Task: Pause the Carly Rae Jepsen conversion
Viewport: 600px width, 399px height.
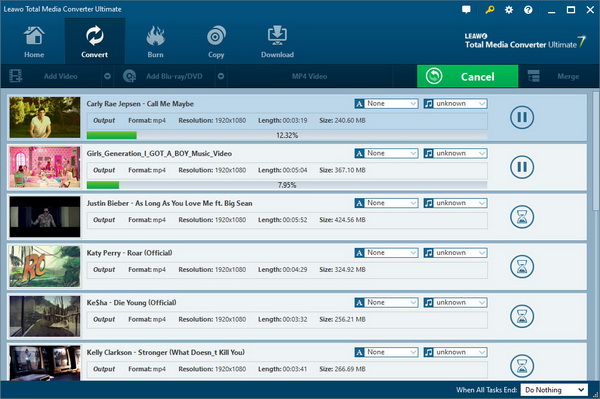Action: coord(522,117)
